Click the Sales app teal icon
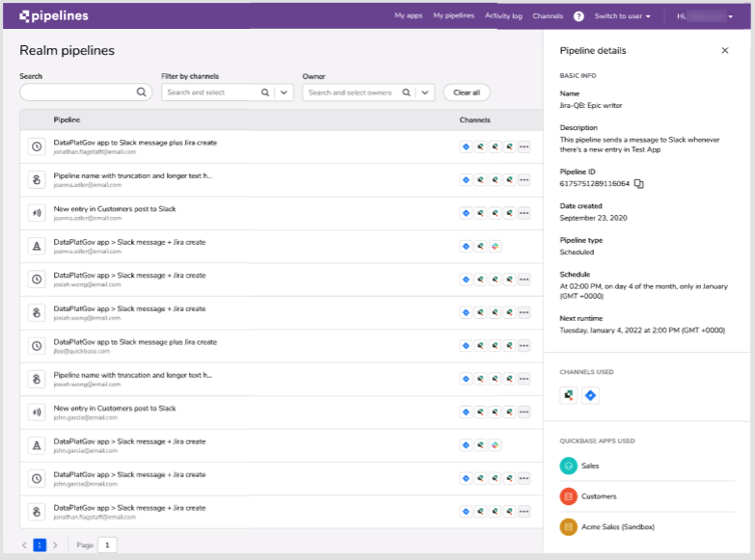 pyautogui.click(x=568, y=466)
